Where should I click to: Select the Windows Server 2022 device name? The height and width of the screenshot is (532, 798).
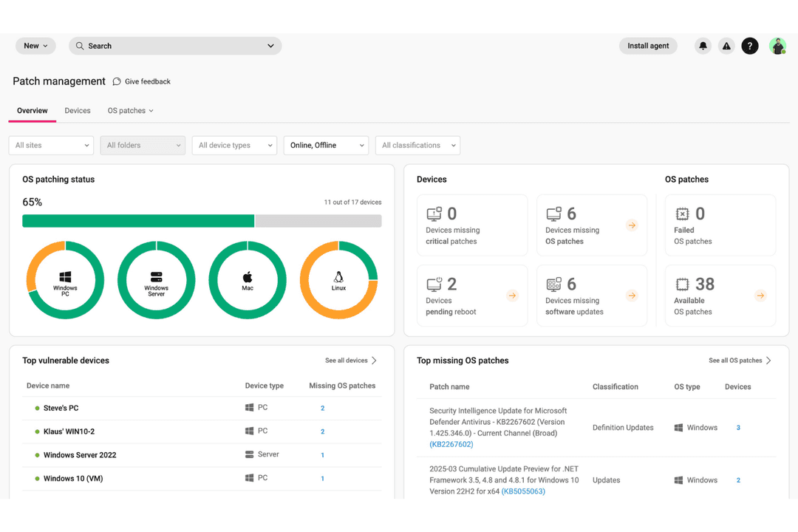pyautogui.click(x=80, y=454)
